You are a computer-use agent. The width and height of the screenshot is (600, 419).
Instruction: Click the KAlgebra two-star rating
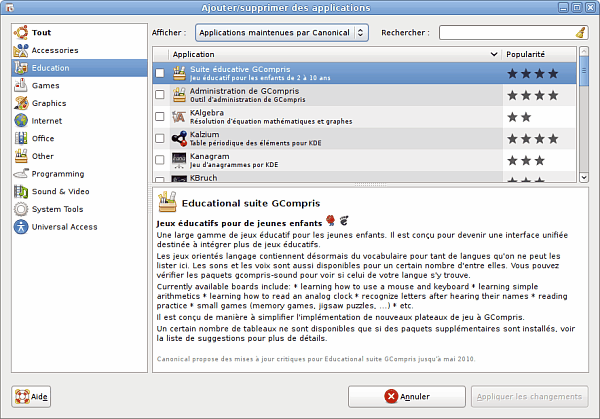tap(519, 117)
